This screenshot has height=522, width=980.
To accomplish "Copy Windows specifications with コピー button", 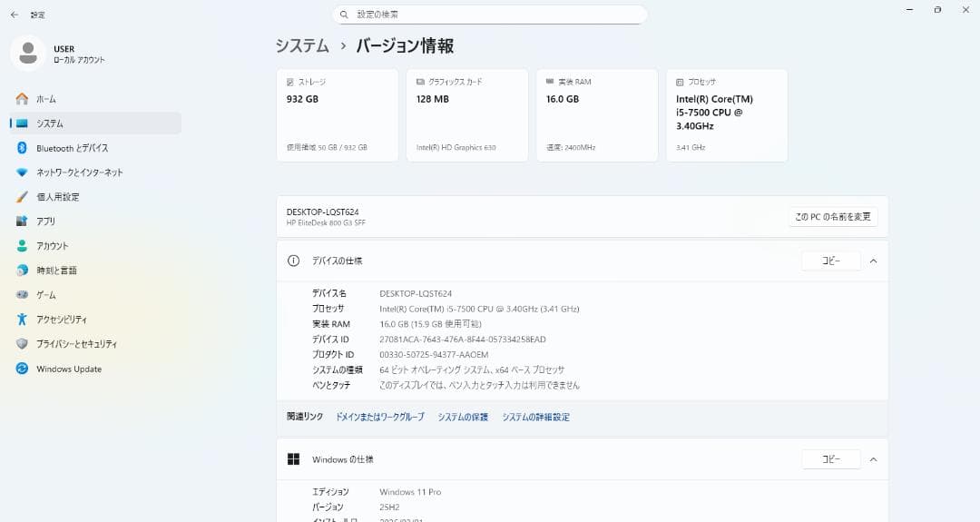I will [x=830, y=459].
